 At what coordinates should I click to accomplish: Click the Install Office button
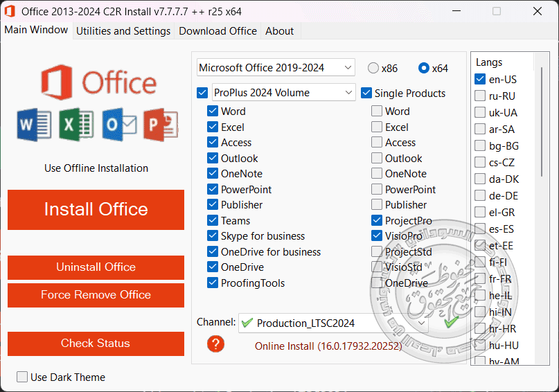click(x=96, y=210)
